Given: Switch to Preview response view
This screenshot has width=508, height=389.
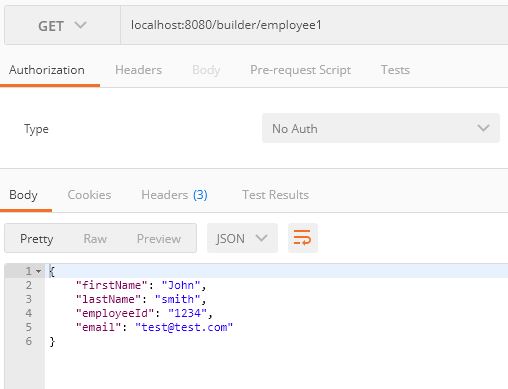Looking at the screenshot, I should pyautogui.click(x=159, y=239).
